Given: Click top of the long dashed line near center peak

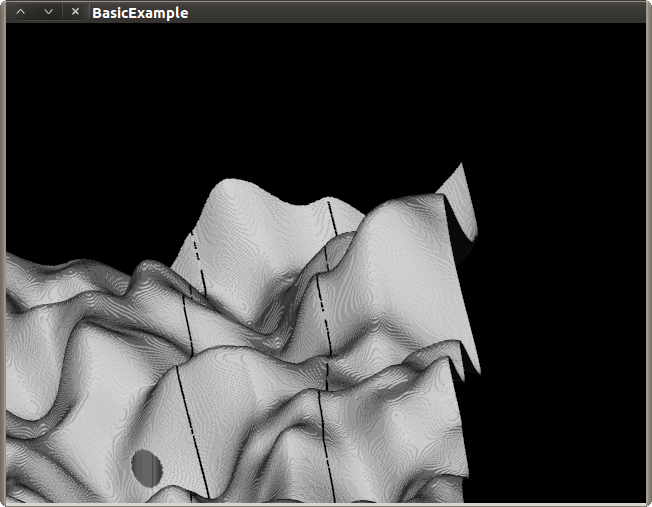Looking at the screenshot, I should point(329,210).
